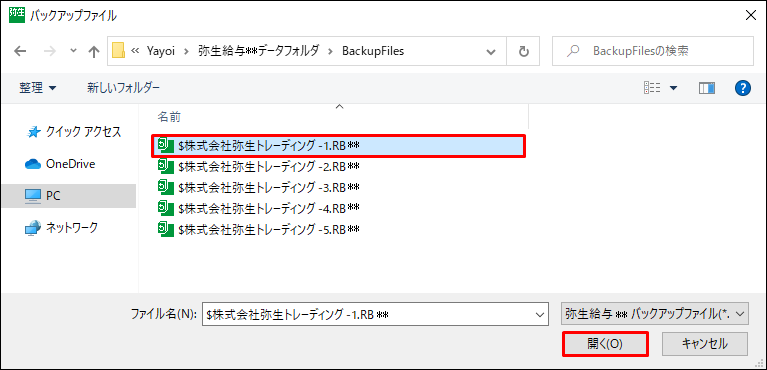Click the BackupFilesの検索 search box
767x370 pixels.
(x=653, y=51)
